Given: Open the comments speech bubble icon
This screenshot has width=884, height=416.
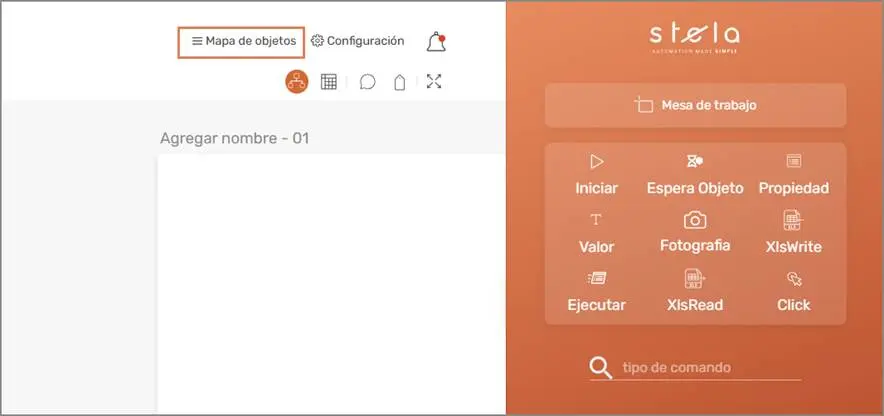Looking at the screenshot, I should [367, 82].
